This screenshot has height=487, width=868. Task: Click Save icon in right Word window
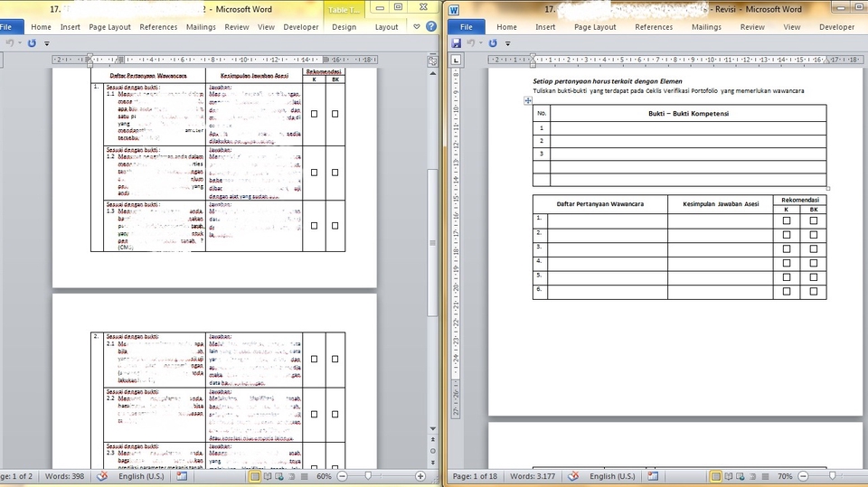coord(456,43)
